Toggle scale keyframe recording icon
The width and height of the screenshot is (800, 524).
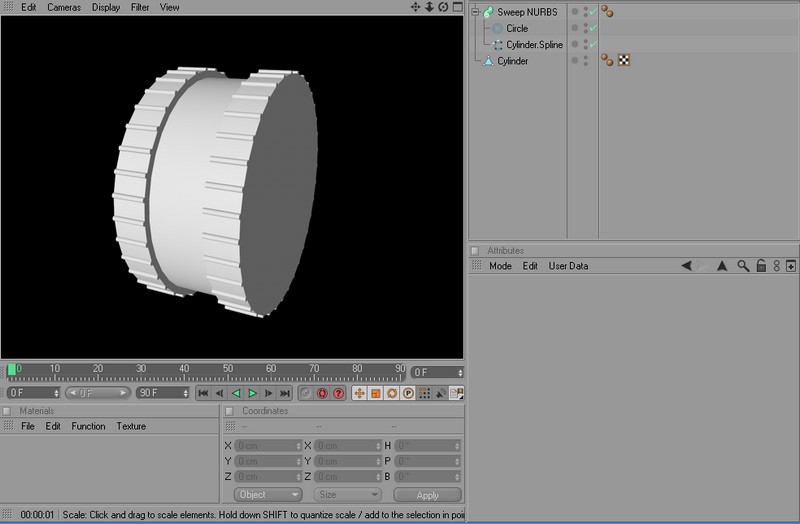pos(376,393)
